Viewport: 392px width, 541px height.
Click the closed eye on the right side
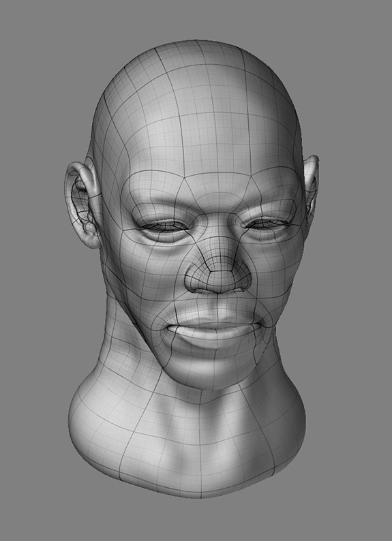267,224
